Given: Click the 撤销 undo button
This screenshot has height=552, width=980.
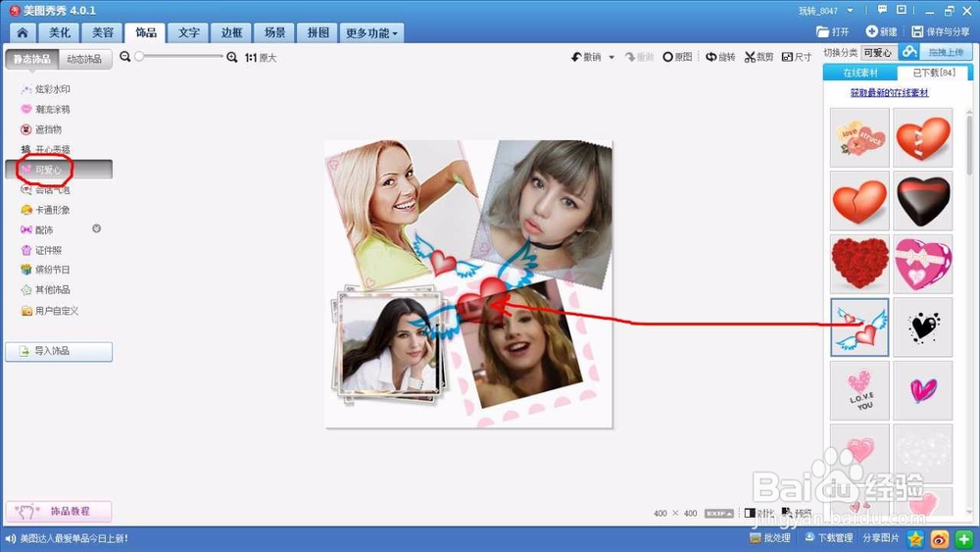Looking at the screenshot, I should 586,57.
